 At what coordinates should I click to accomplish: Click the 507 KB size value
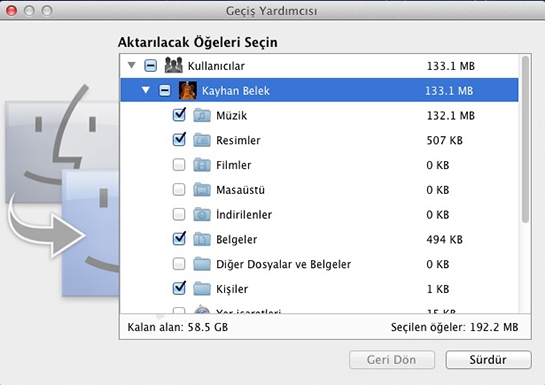click(x=445, y=140)
